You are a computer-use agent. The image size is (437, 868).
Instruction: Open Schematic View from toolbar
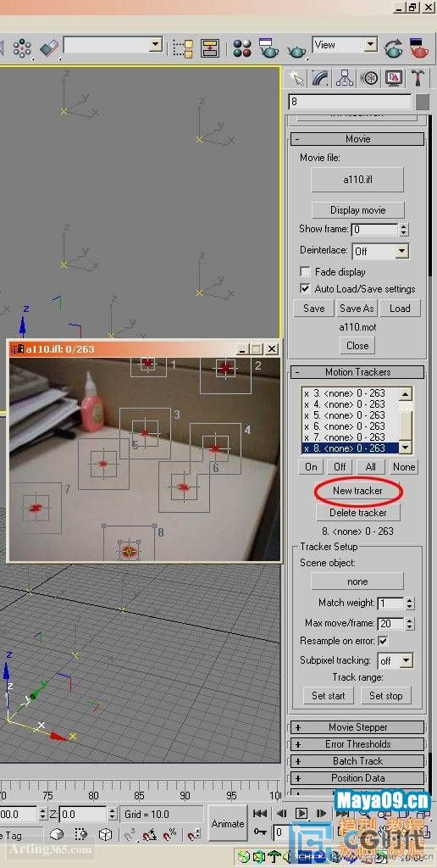point(210,47)
